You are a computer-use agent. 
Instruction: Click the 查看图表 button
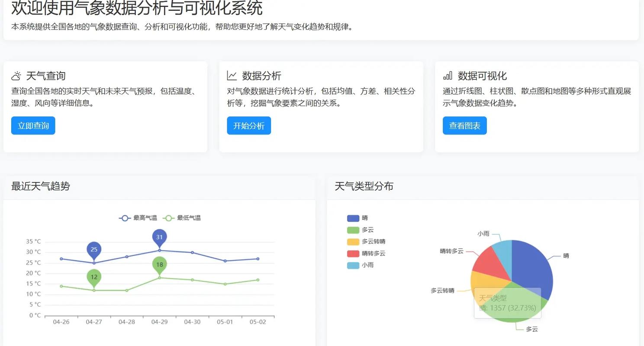464,125
